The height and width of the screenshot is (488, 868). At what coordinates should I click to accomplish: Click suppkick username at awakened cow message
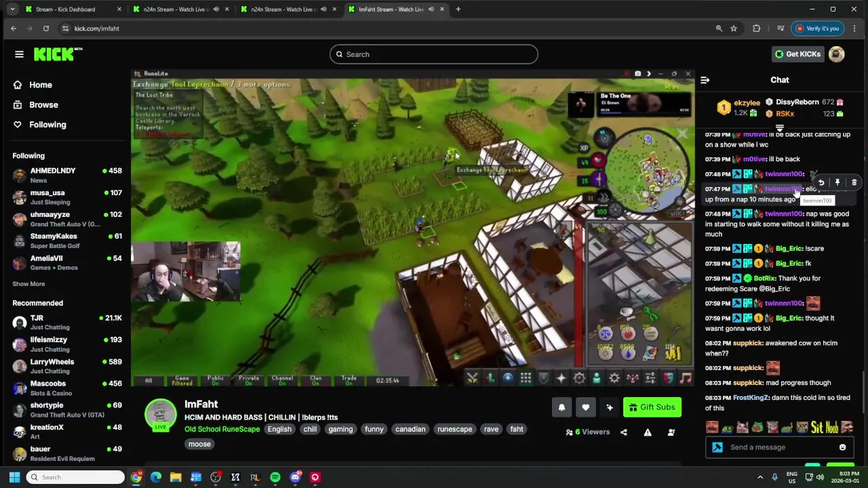click(748, 343)
